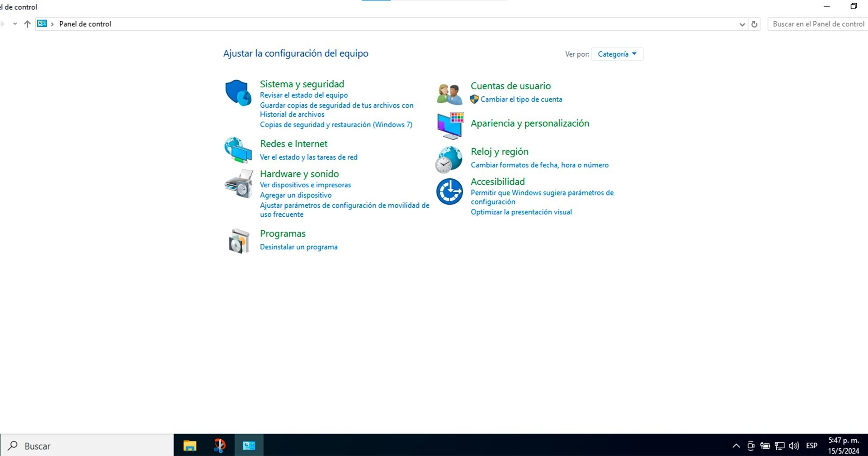Click the Accesibilidad circular icon
The height and width of the screenshot is (456, 868).
449,191
